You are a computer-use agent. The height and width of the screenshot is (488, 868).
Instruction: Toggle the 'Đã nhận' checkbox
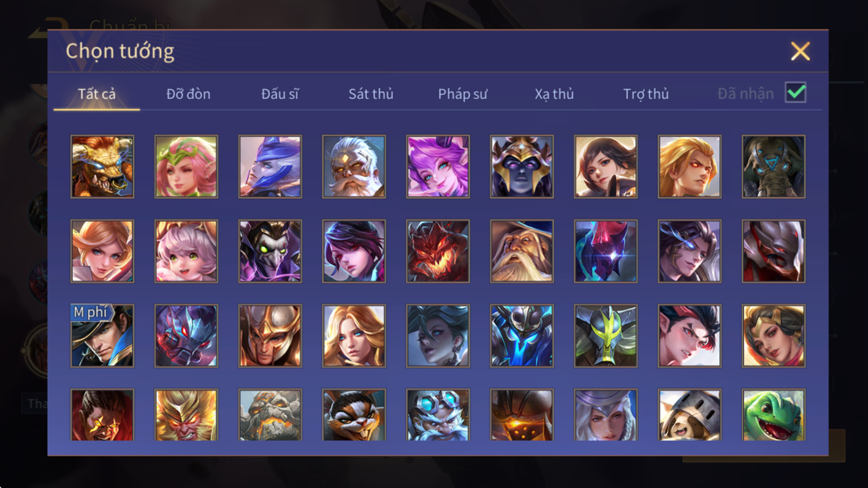click(x=796, y=93)
